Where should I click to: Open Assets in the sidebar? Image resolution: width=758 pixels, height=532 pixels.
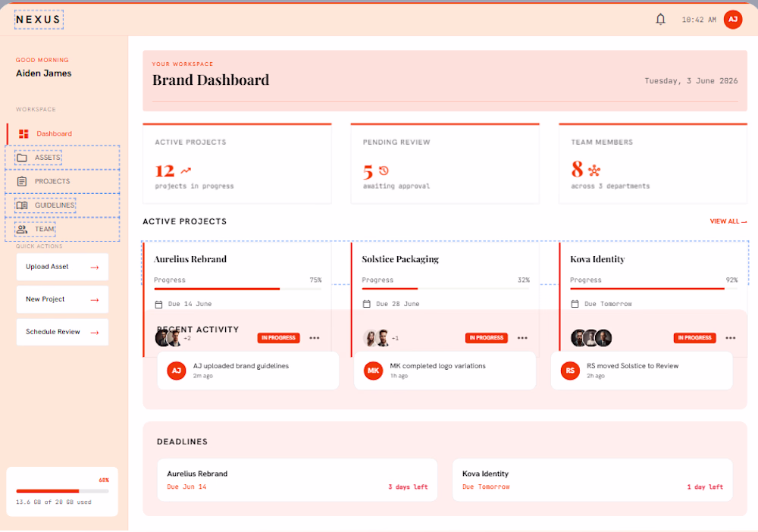pyautogui.click(x=62, y=158)
